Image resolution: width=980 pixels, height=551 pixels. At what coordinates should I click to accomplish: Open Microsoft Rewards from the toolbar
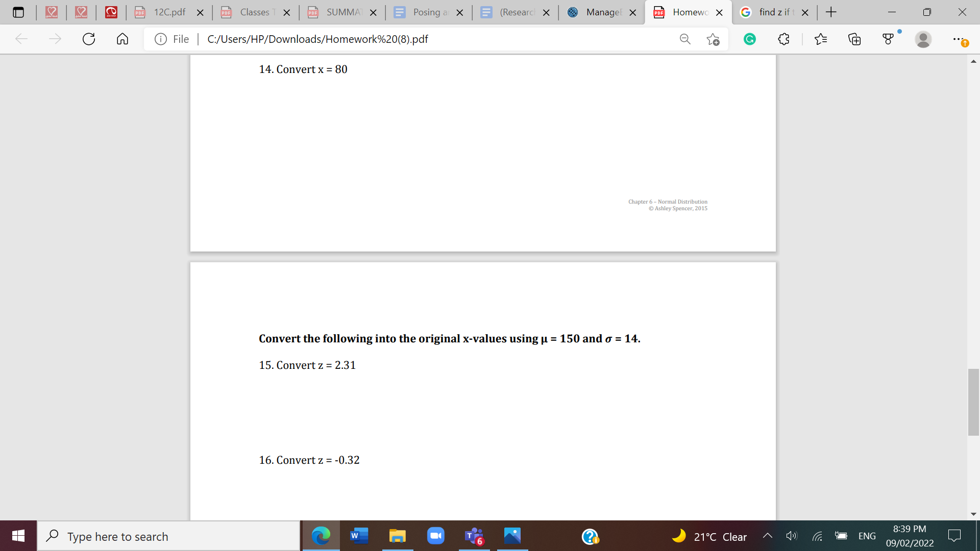coord(889,39)
